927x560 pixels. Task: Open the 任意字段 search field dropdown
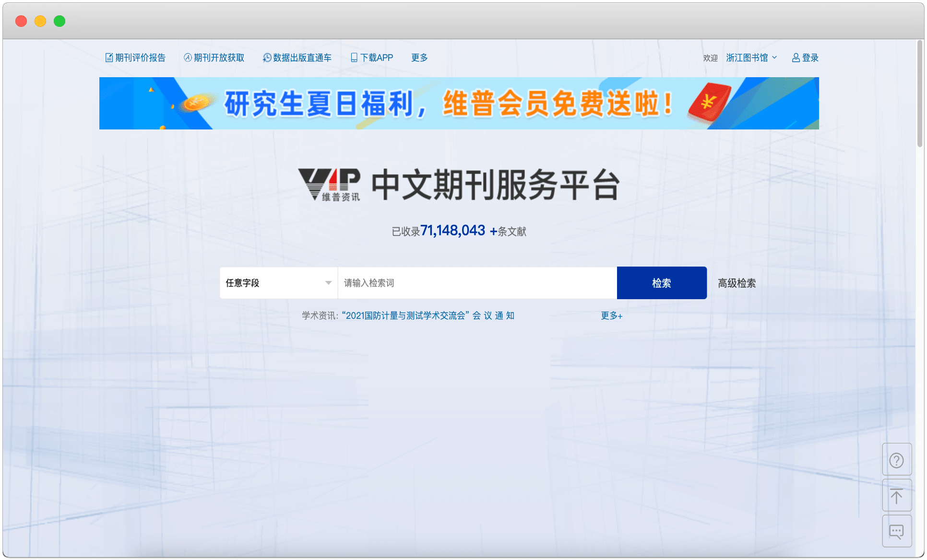(x=279, y=283)
